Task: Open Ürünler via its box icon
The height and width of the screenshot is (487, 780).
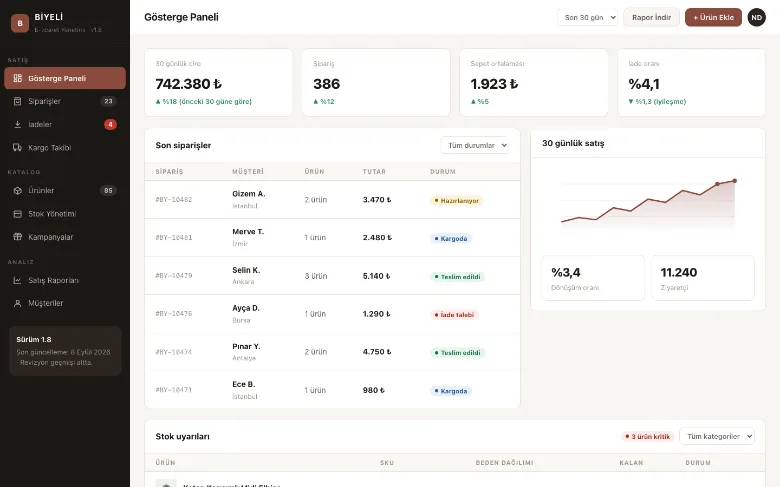Action: 17,191
